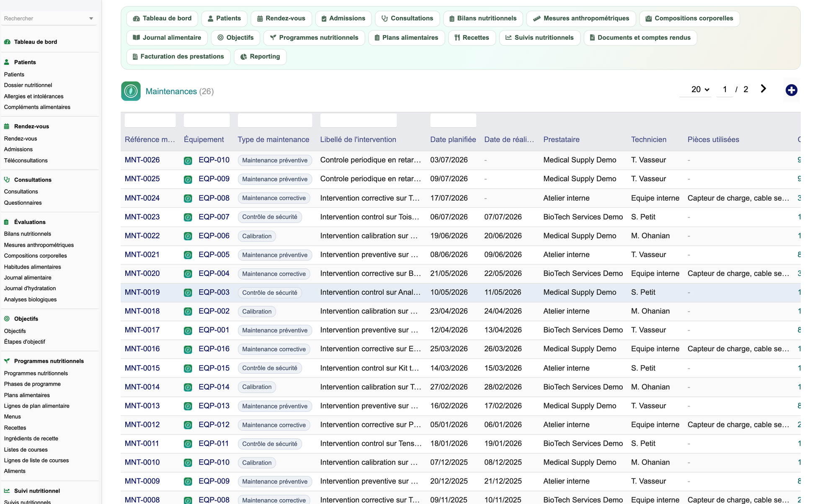The width and height of the screenshot is (815, 504).
Task: Sort by Prestataire column header
Action: (561, 139)
